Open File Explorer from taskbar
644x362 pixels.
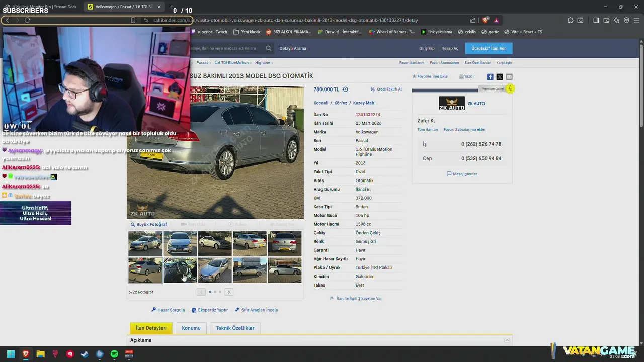[x=40, y=354]
